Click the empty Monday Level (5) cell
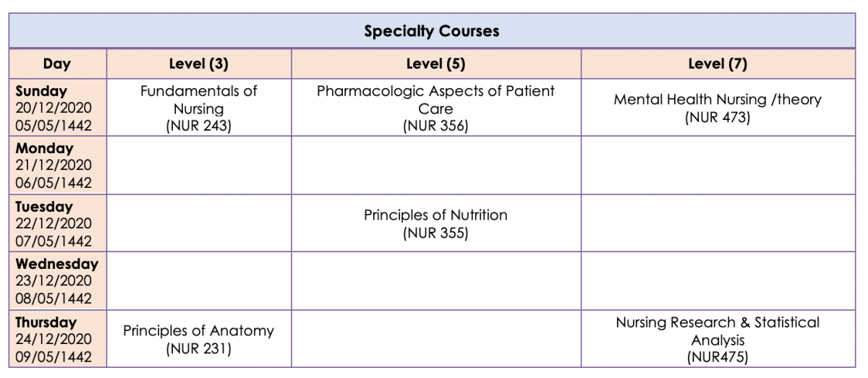 [435, 166]
